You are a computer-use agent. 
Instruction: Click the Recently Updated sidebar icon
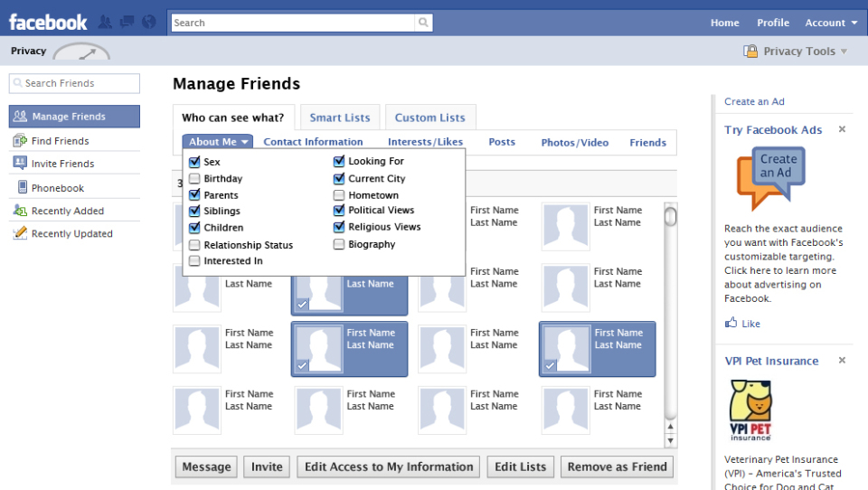tap(20, 233)
